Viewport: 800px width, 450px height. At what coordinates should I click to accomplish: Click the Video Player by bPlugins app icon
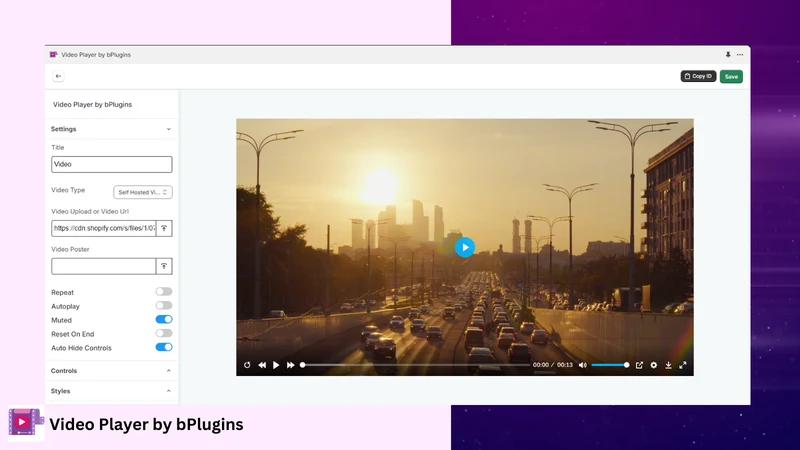(x=54, y=55)
